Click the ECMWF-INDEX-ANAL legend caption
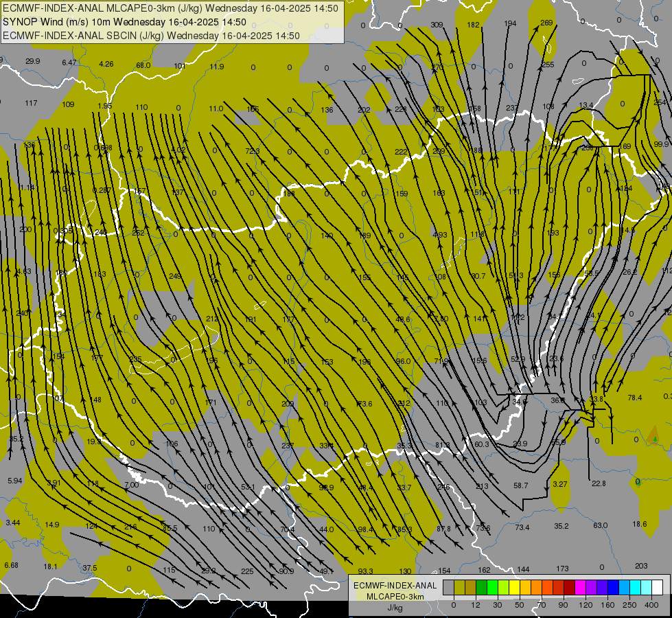The height and width of the screenshot is (618, 672). coord(395,586)
